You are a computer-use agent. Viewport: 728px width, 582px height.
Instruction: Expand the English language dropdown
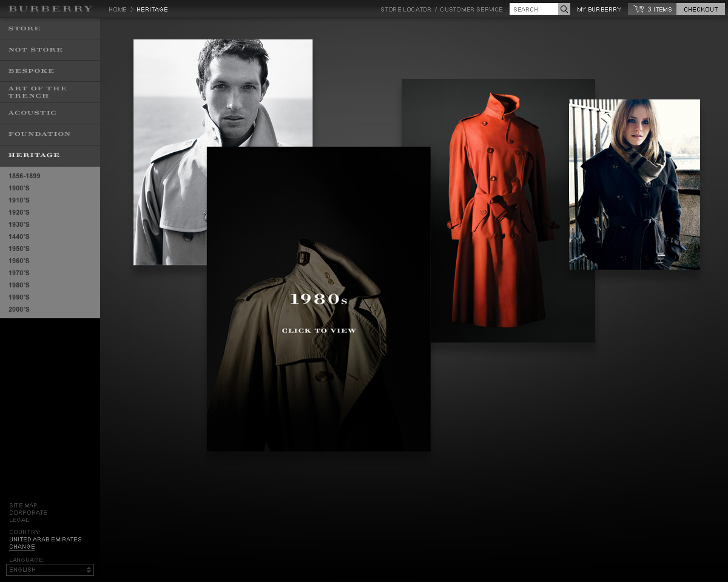click(x=50, y=570)
